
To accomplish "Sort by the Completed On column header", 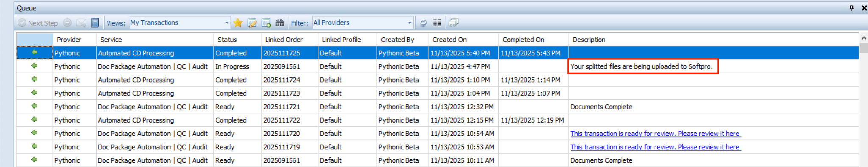I will click(533, 40).
